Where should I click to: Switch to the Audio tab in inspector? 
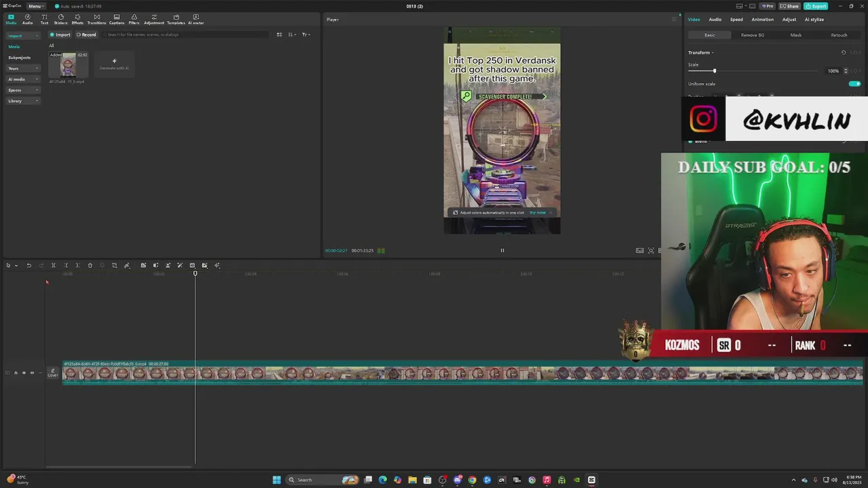point(715,19)
